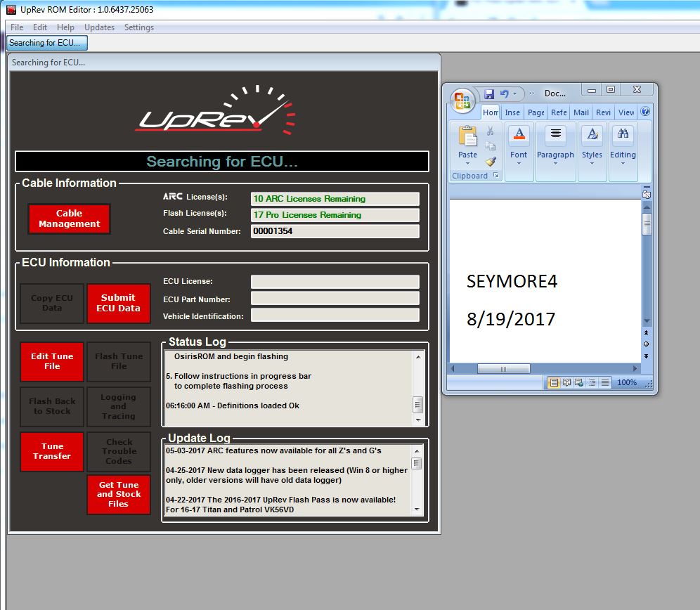Click the Office button in Word

coord(462,100)
